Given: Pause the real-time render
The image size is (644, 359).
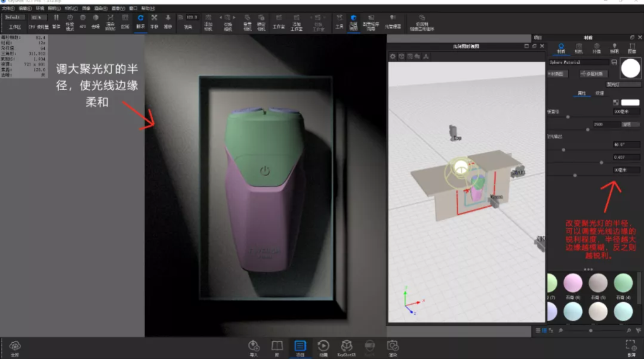Looking at the screenshot, I should (56, 21).
